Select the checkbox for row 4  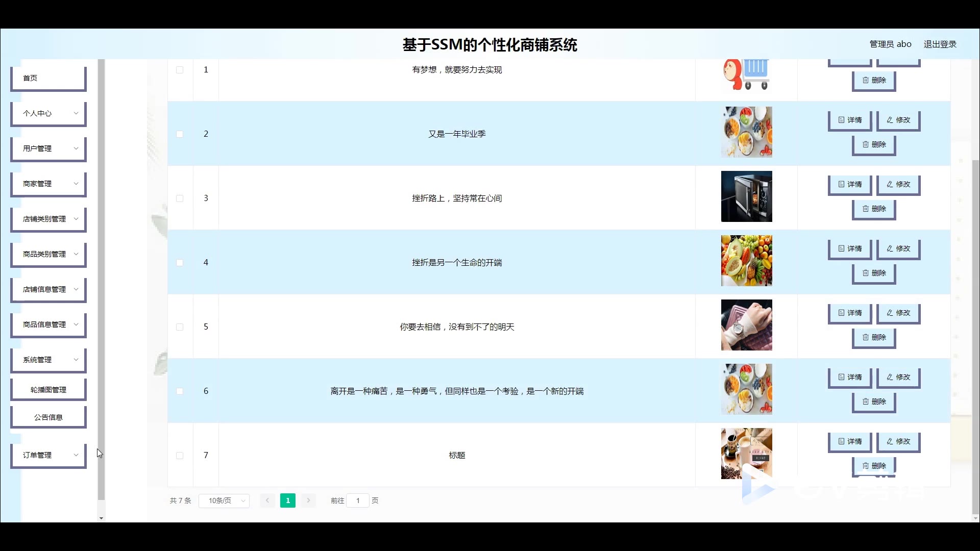click(180, 263)
